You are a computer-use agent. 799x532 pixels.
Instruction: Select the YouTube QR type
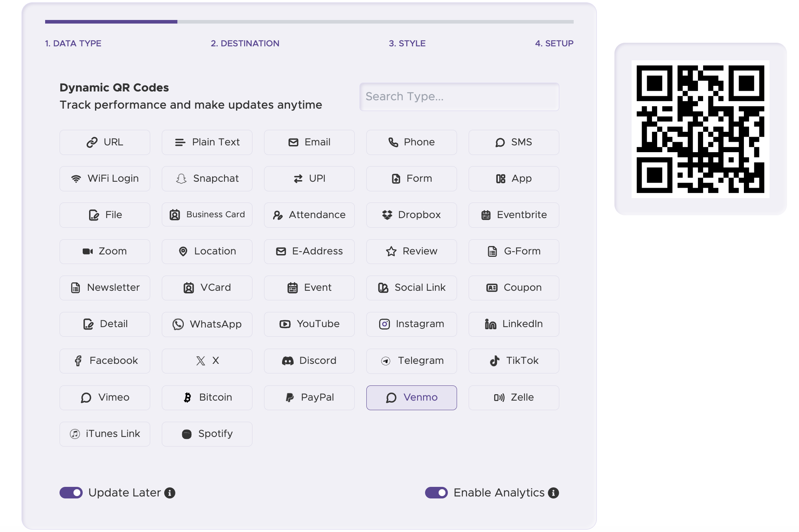[x=309, y=324]
